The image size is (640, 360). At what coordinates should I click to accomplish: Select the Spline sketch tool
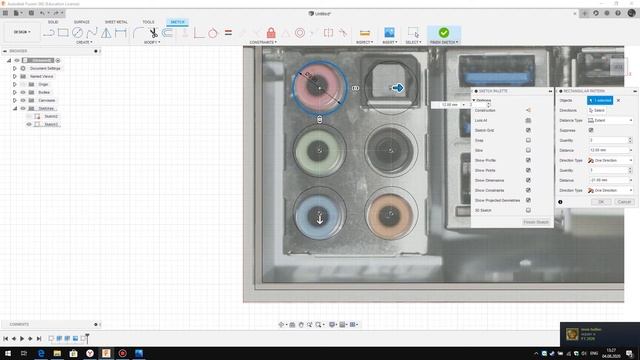[92, 33]
